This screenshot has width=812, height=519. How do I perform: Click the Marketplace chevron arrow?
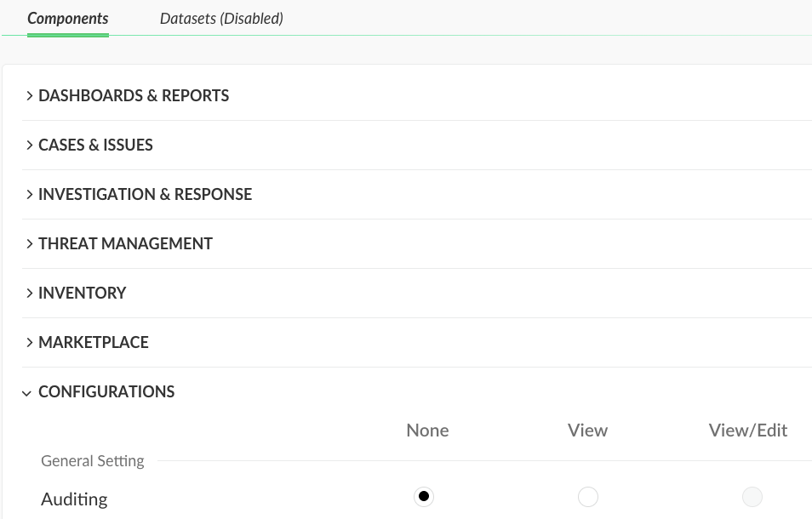(x=30, y=343)
